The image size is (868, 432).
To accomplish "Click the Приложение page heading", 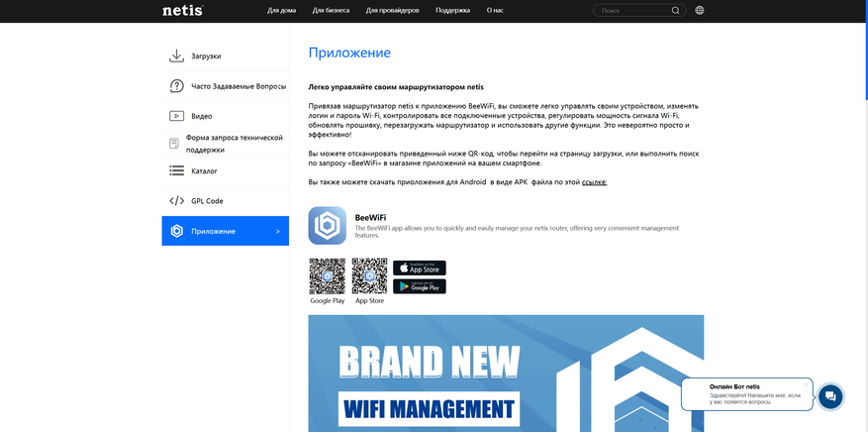I will [349, 53].
